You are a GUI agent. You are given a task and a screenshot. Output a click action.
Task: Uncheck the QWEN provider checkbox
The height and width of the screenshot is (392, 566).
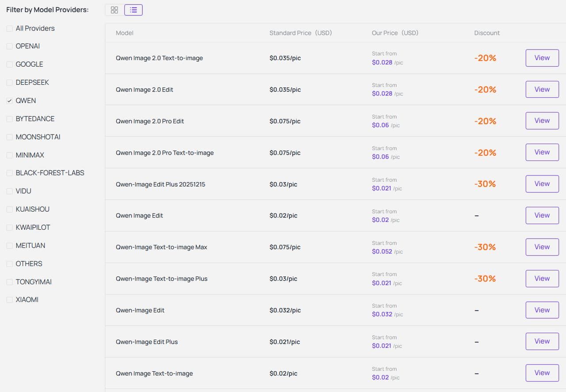click(10, 101)
